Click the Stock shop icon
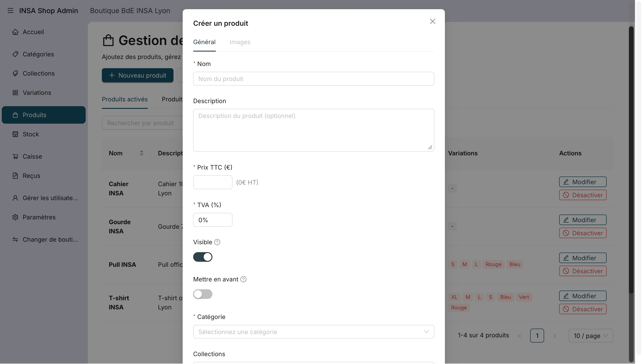Image resolution: width=642 pixels, height=364 pixels. pos(15,134)
